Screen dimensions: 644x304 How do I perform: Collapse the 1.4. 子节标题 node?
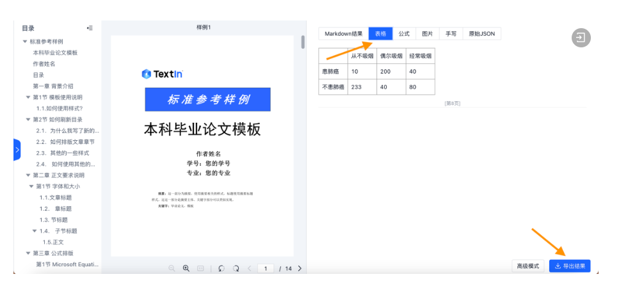(x=35, y=231)
